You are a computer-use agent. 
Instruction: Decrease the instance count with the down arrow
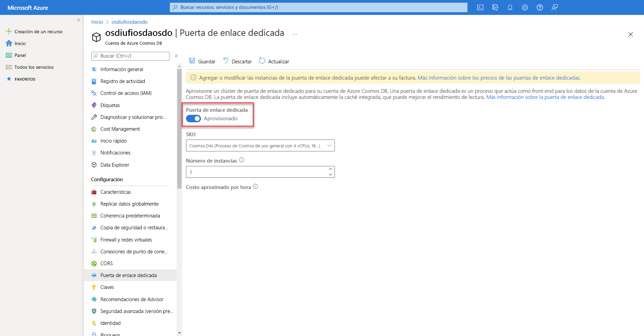tap(330, 174)
